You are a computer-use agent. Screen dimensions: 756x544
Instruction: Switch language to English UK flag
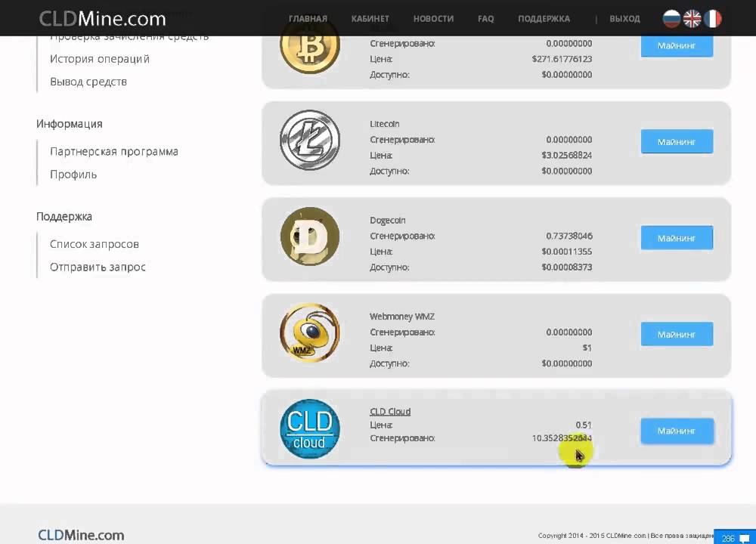[692, 19]
